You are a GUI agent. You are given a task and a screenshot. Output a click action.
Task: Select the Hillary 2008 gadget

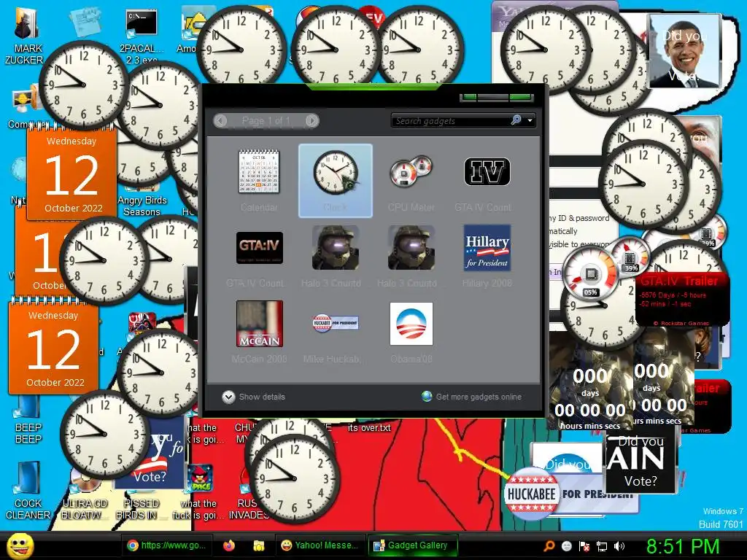pos(487,256)
